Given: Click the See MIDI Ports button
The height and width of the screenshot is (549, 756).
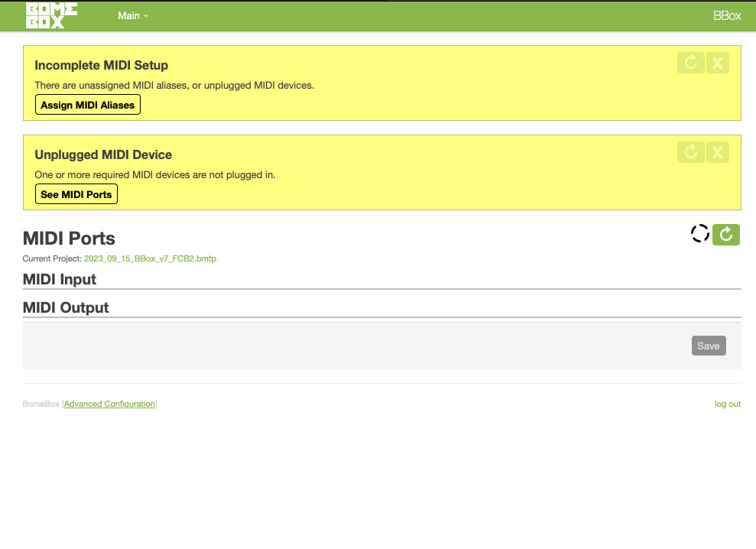Looking at the screenshot, I should coord(76,195).
